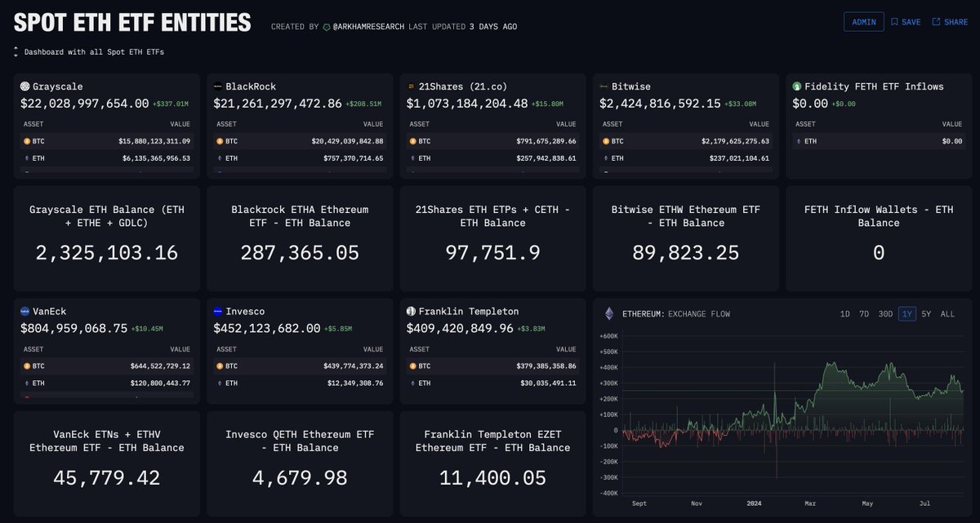Open the BlackRock entity name link

[x=251, y=86]
